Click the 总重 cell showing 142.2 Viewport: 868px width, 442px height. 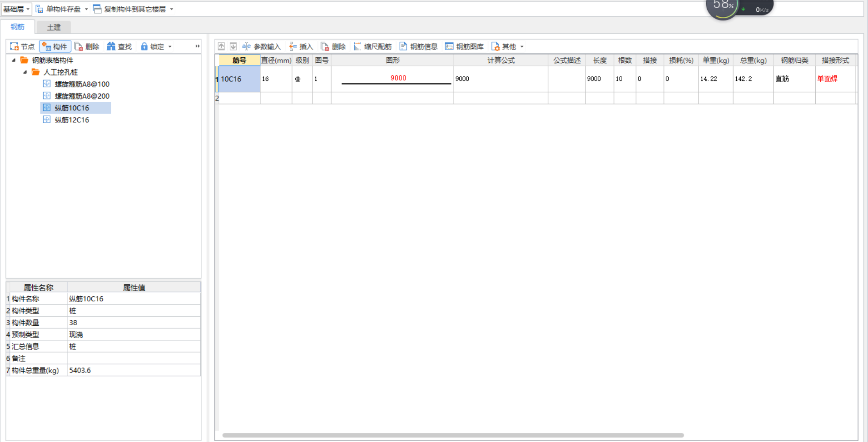(753, 79)
